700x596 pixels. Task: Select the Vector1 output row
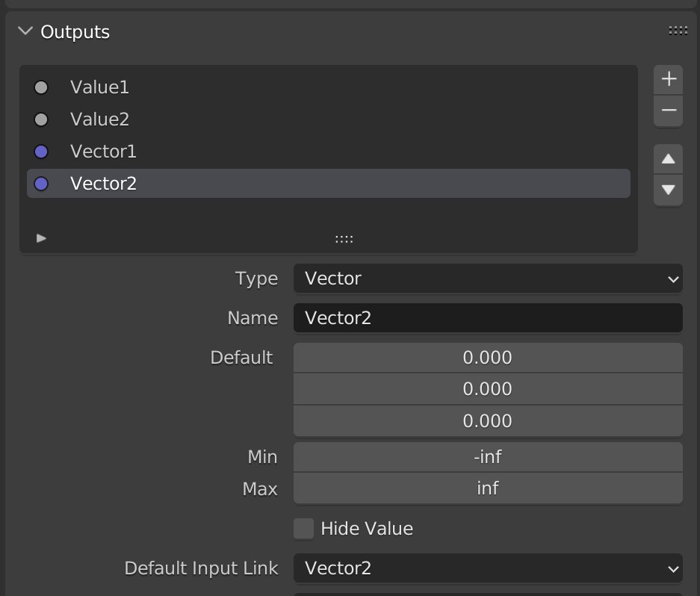[x=329, y=152]
